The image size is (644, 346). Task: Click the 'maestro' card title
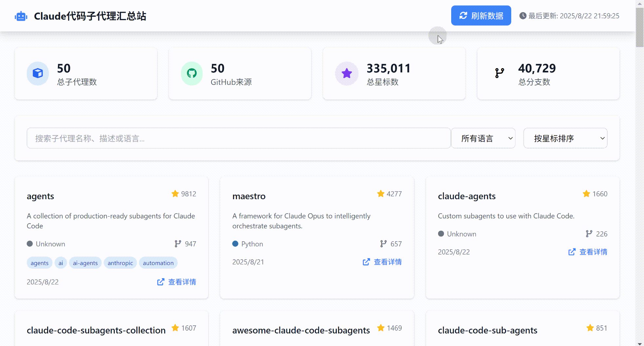(249, 196)
